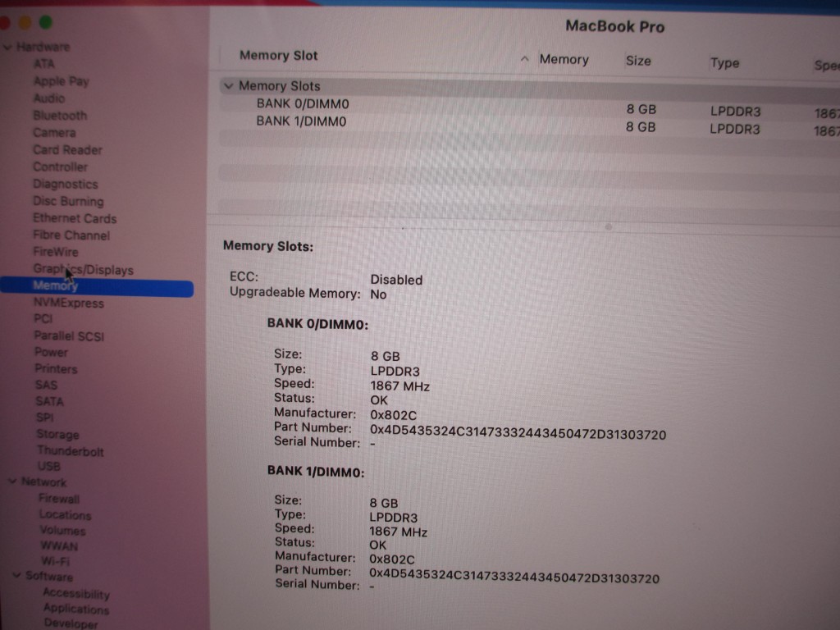Show Parallel SCSI details
840x630 pixels.
69,336
